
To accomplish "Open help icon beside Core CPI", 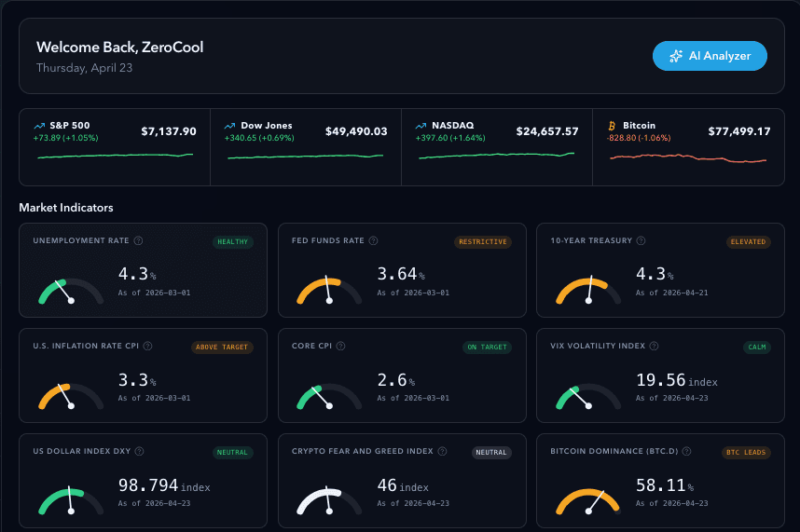I will (x=341, y=346).
